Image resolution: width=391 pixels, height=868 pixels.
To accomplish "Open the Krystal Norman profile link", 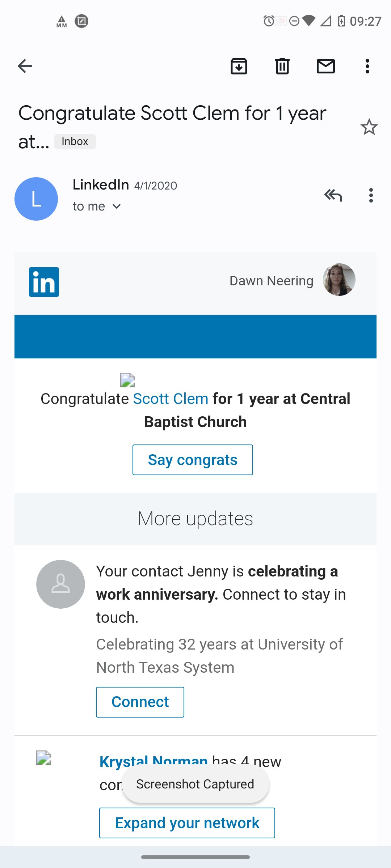I will pos(153,761).
